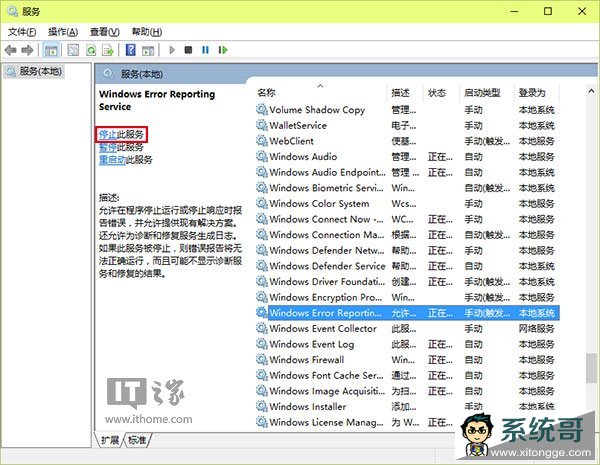600x465 pixels.
Task: Open the blue Help question-mark icon
Action: 130,50
